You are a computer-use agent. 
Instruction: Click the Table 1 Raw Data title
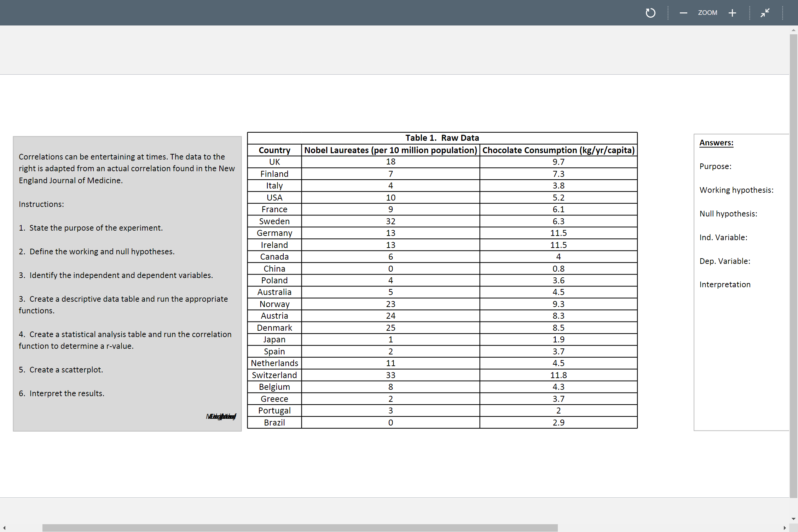442,138
